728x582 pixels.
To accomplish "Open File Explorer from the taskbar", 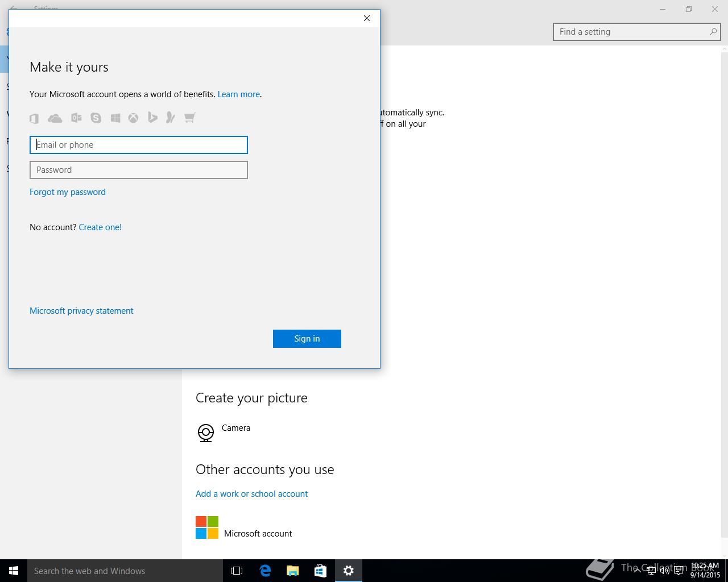I will [293, 571].
